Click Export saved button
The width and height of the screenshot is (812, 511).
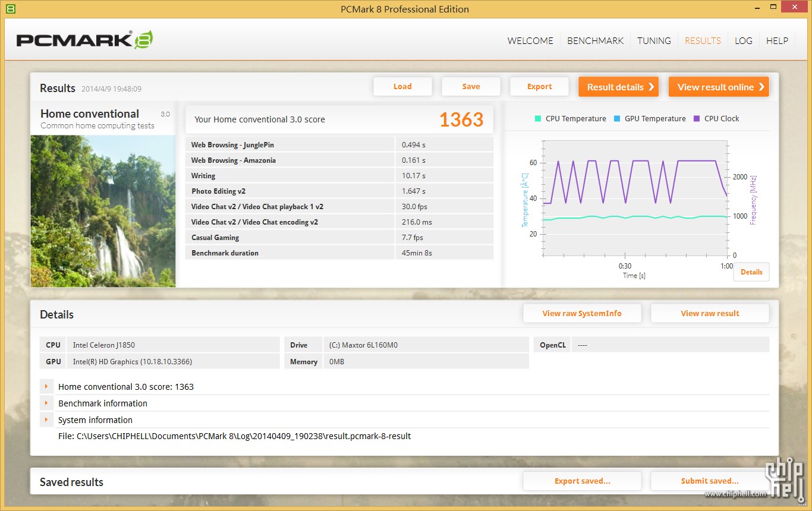pyautogui.click(x=582, y=481)
